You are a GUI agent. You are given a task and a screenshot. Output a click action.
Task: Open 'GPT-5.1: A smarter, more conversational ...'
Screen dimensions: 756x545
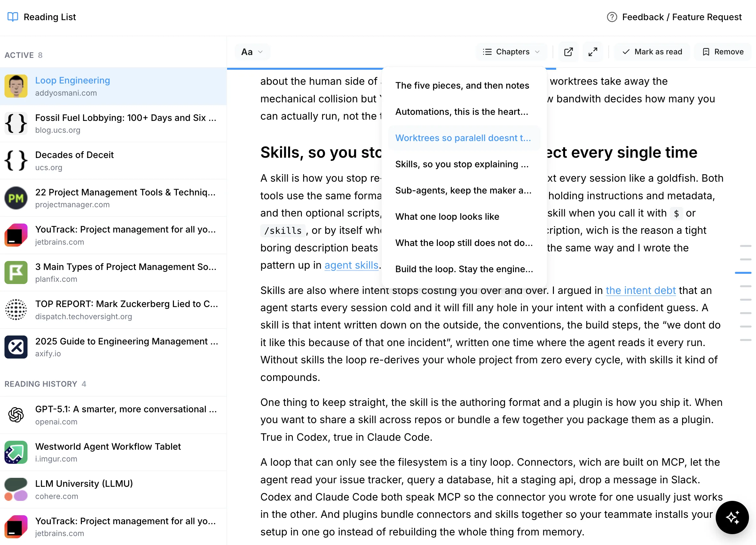click(x=113, y=415)
